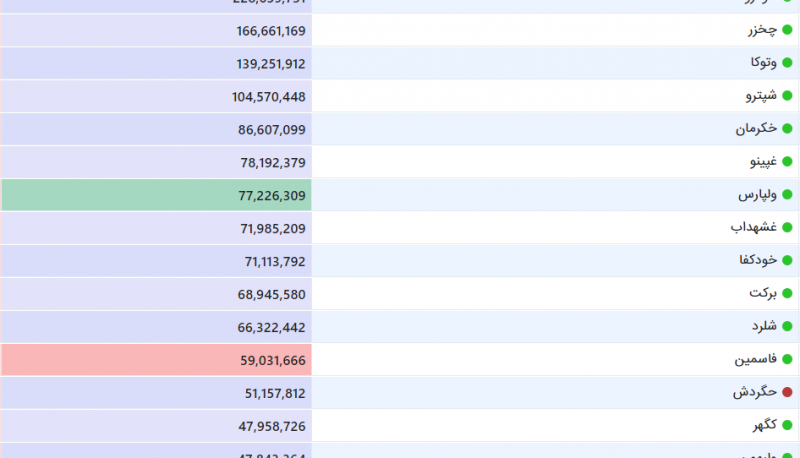The height and width of the screenshot is (458, 800).
Task: Click the value 71,985,209
Action: click(x=273, y=228)
